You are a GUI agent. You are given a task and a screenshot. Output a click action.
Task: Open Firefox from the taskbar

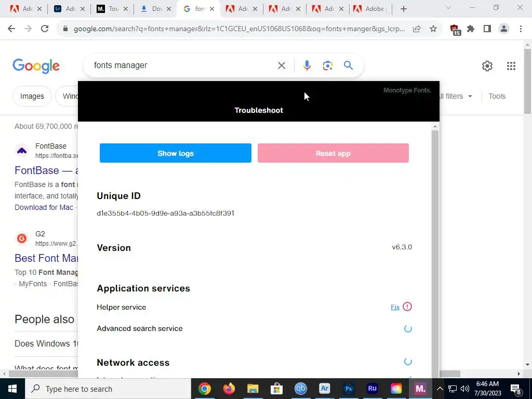tap(229, 389)
